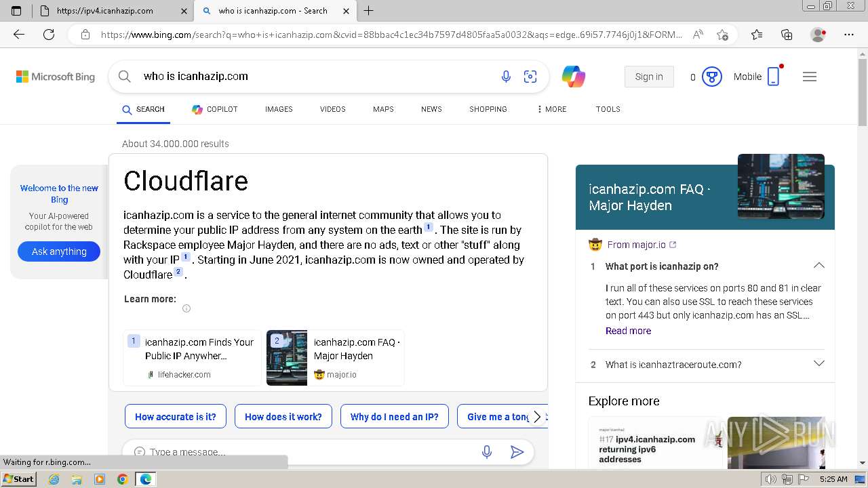
Task: Click the Sign in button
Action: [649, 77]
